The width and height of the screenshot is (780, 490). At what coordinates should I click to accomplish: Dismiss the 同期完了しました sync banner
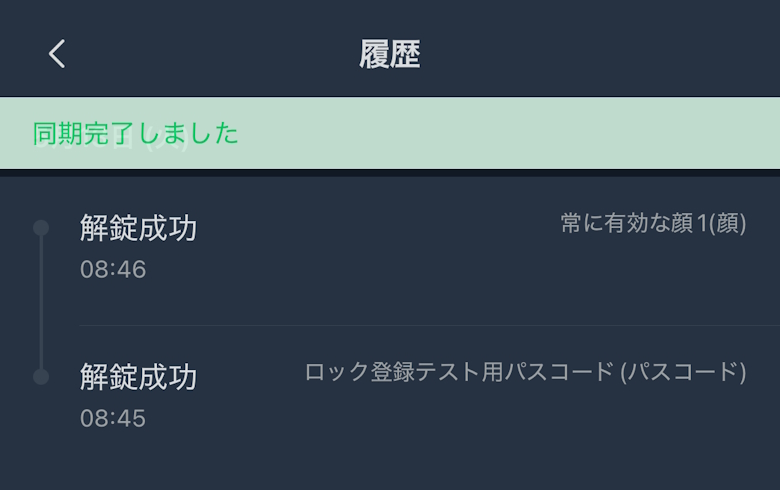pos(136,133)
